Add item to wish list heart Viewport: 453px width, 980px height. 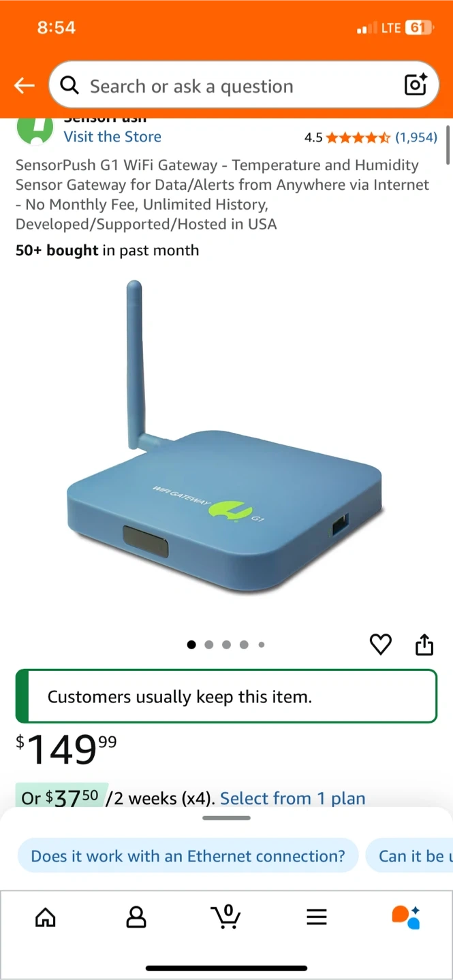[x=381, y=644]
